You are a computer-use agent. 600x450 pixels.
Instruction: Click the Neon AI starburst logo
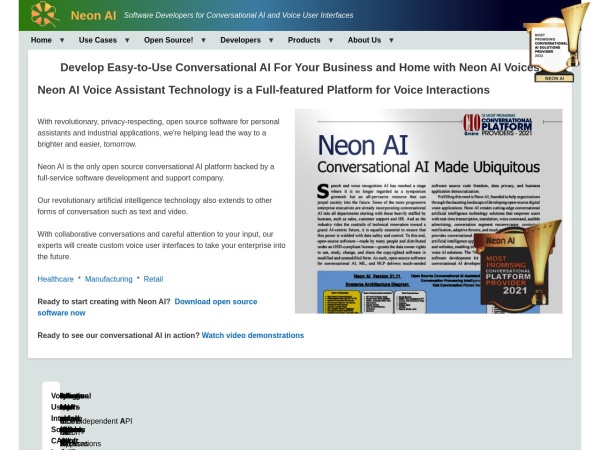point(44,15)
